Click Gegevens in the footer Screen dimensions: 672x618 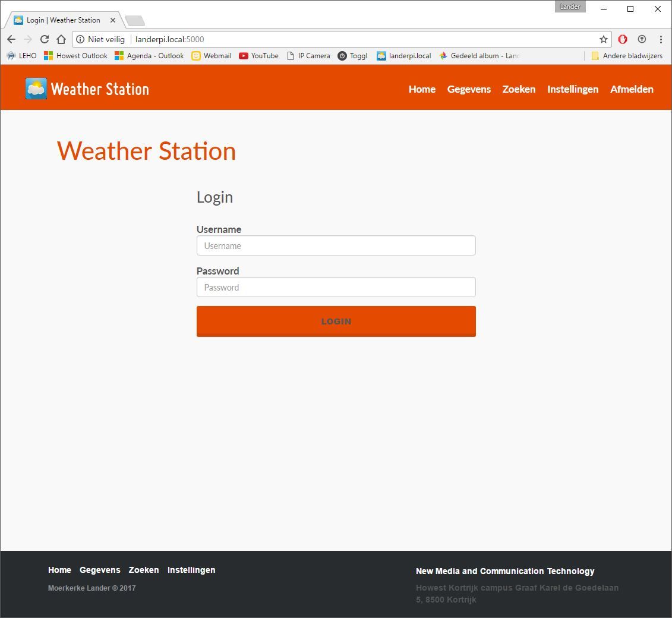[100, 569]
